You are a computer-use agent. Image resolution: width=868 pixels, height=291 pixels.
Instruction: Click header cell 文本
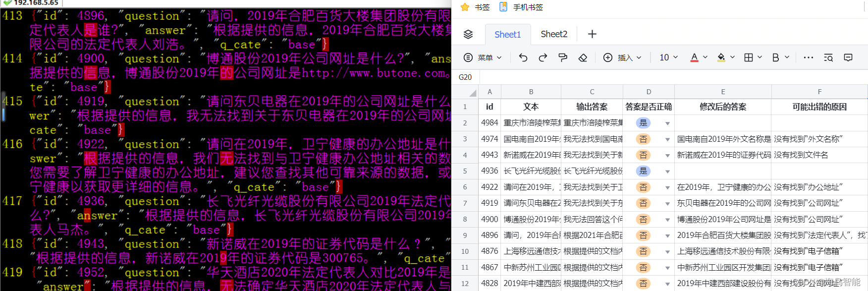[531, 107]
